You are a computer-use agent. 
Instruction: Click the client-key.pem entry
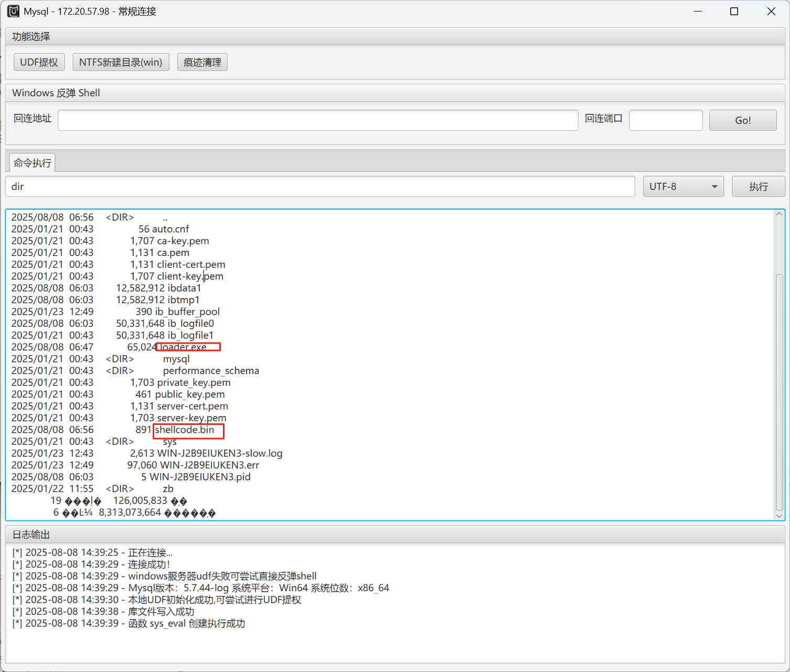point(190,276)
